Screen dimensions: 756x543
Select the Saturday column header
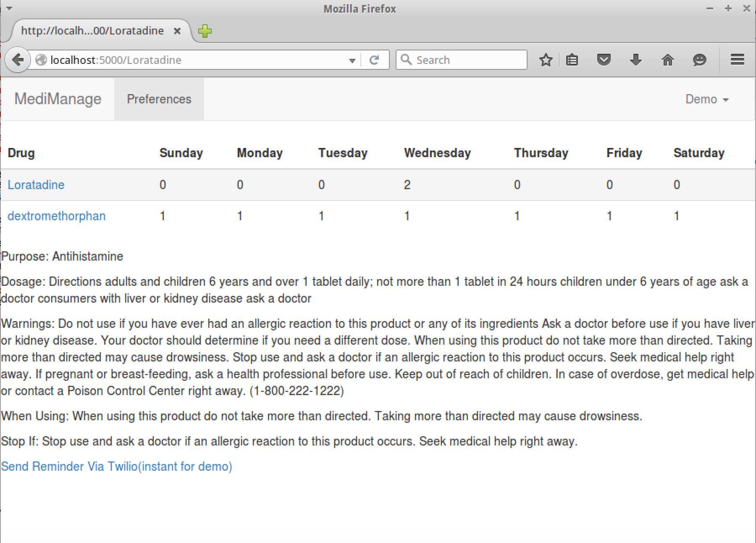pyautogui.click(x=699, y=153)
